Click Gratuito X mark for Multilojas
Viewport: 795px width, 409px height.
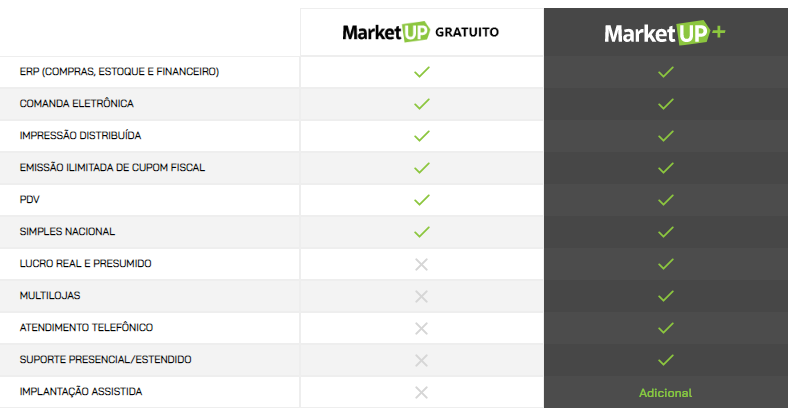pos(421,296)
